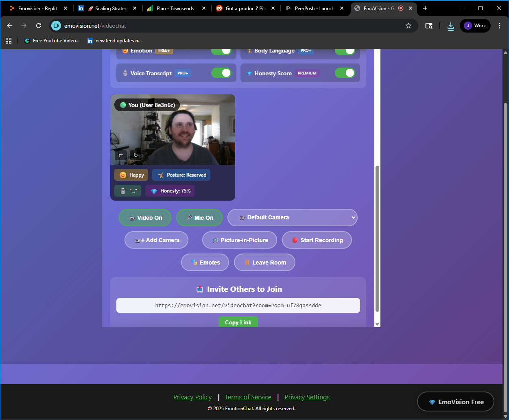The width and height of the screenshot is (509, 420).
Task: Click the camera swap icon on your video
Action: pyautogui.click(x=120, y=155)
